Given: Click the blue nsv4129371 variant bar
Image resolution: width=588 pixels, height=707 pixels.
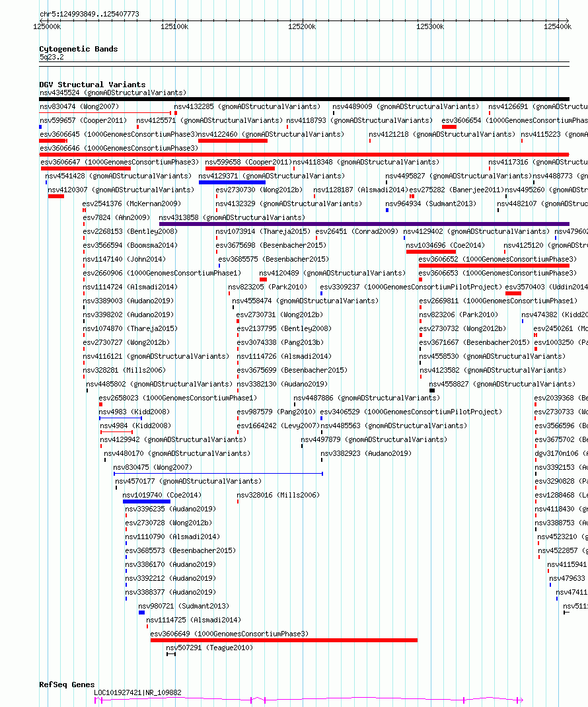Looking at the screenshot, I should (x=232, y=182).
